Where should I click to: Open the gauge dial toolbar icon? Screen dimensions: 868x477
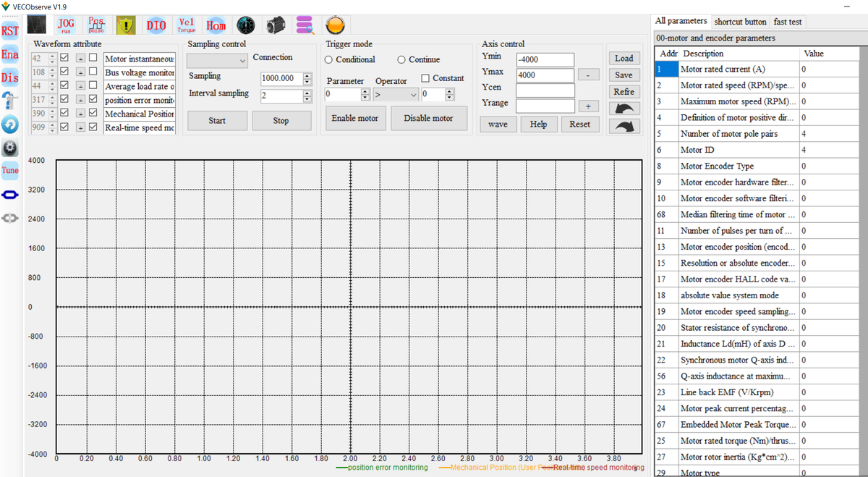click(246, 25)
